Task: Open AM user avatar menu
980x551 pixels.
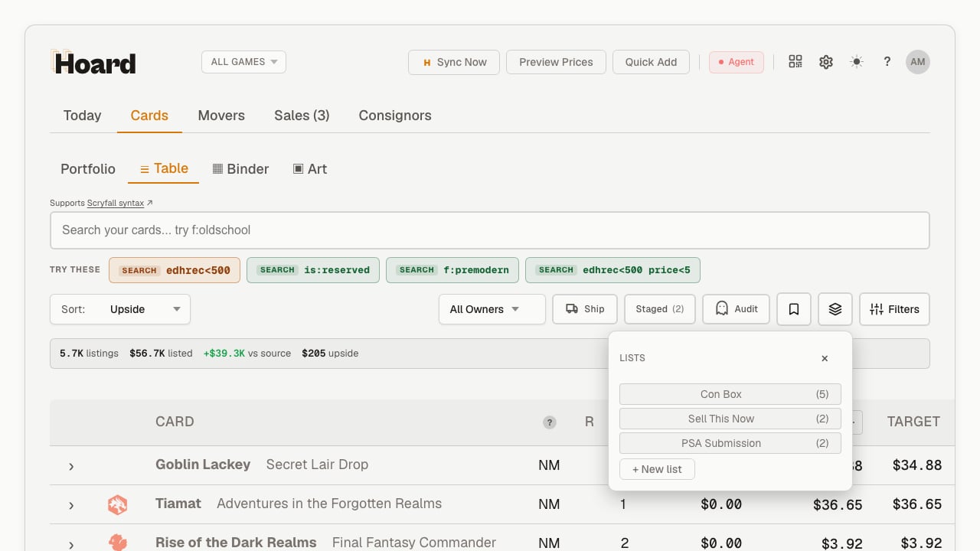Action: click(x=918, y=62)
